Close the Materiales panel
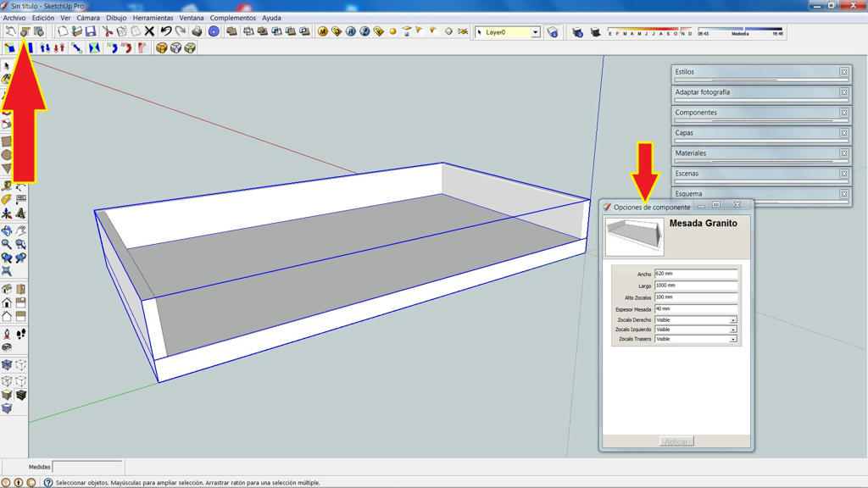This screenshot has height=488, width=868. pos(844,153)
